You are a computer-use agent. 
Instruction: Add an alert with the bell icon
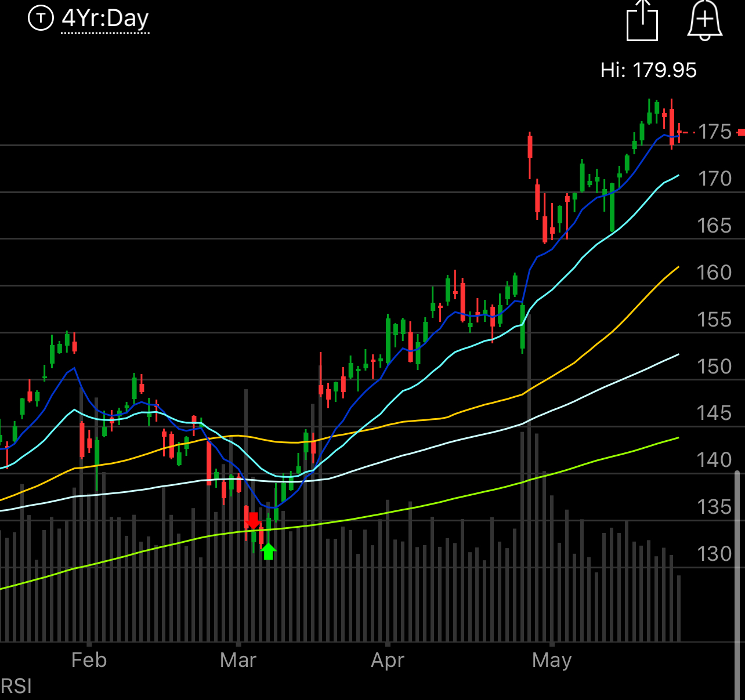tap(705, 21)
